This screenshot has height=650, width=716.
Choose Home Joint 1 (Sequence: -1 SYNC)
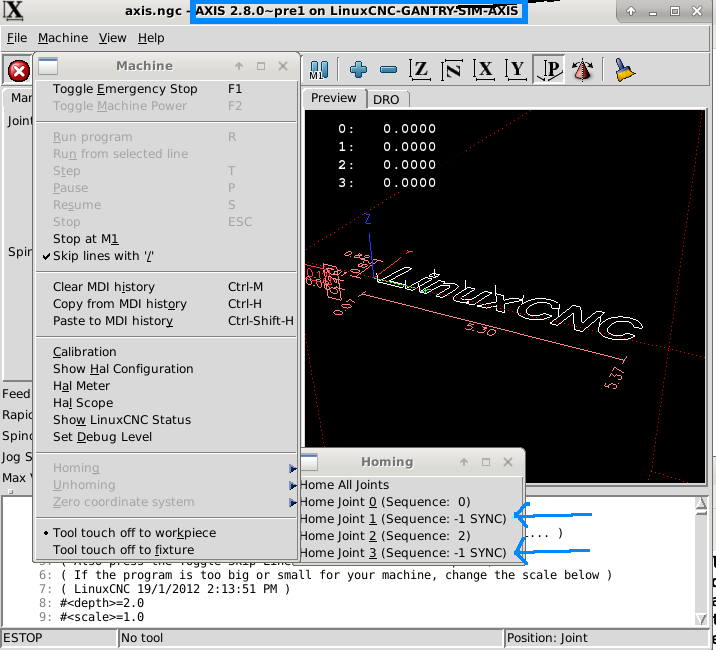click(x=411, y=518)
